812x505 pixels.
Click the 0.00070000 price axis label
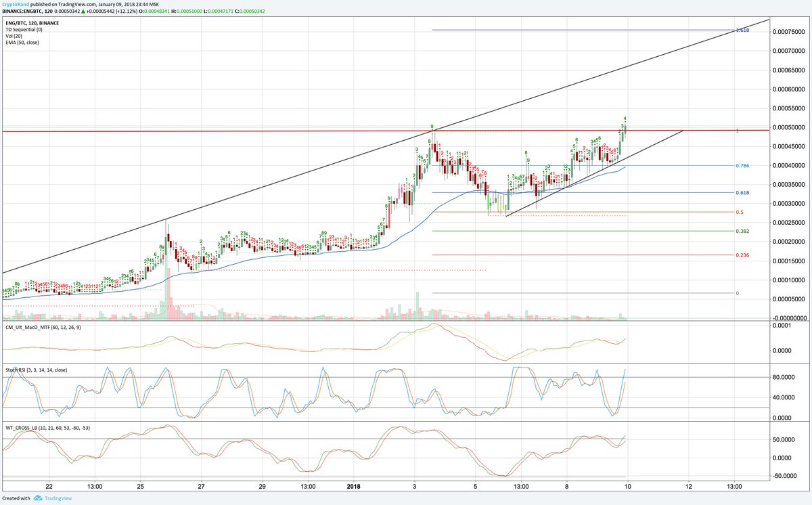[x=789, y=51]
